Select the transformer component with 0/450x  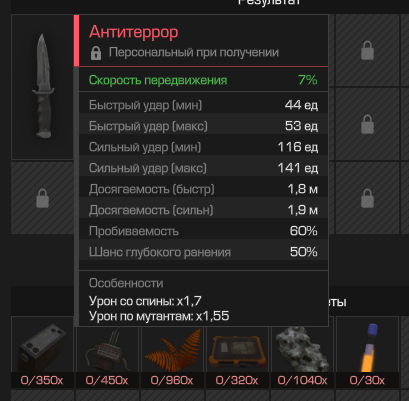pyautogui.click(x=107, y=352)
